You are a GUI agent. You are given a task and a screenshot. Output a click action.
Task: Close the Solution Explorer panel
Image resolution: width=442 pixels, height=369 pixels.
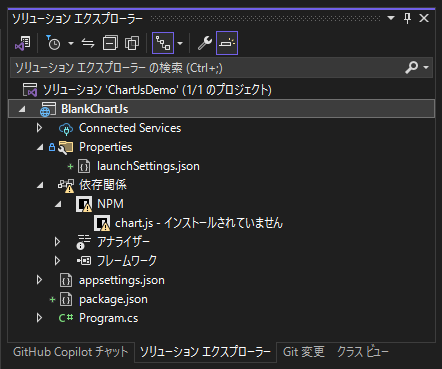click(x=424, y=18)
